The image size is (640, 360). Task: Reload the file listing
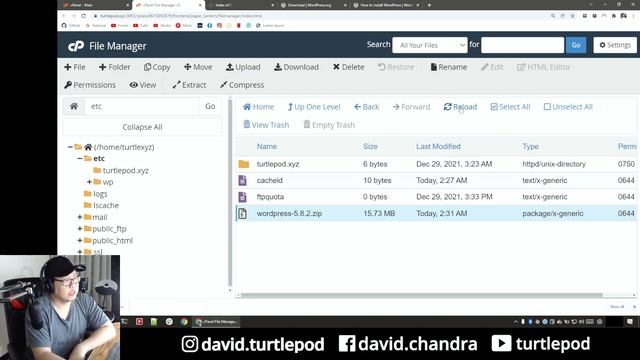click(x=460, y=107)
